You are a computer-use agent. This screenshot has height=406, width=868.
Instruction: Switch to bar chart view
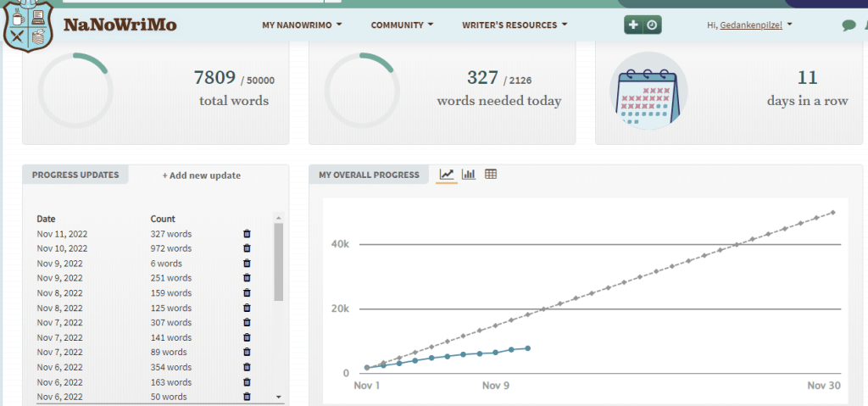point(469,175)
